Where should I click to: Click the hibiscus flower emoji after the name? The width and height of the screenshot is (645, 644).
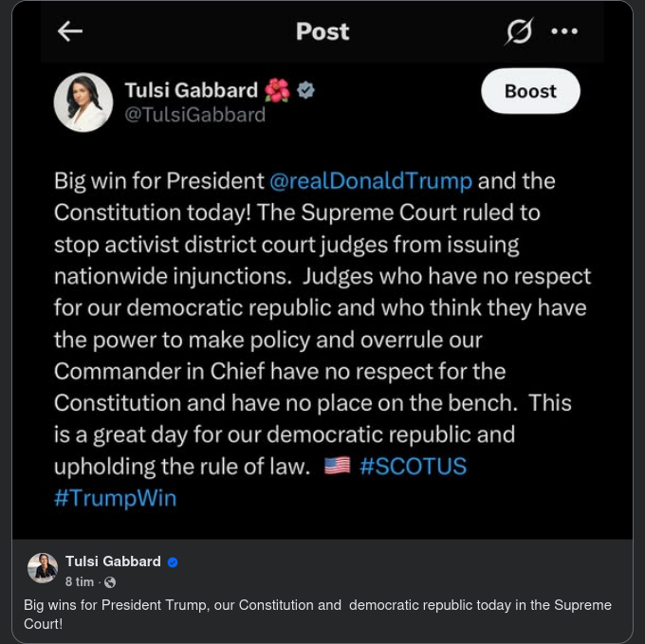277,90
